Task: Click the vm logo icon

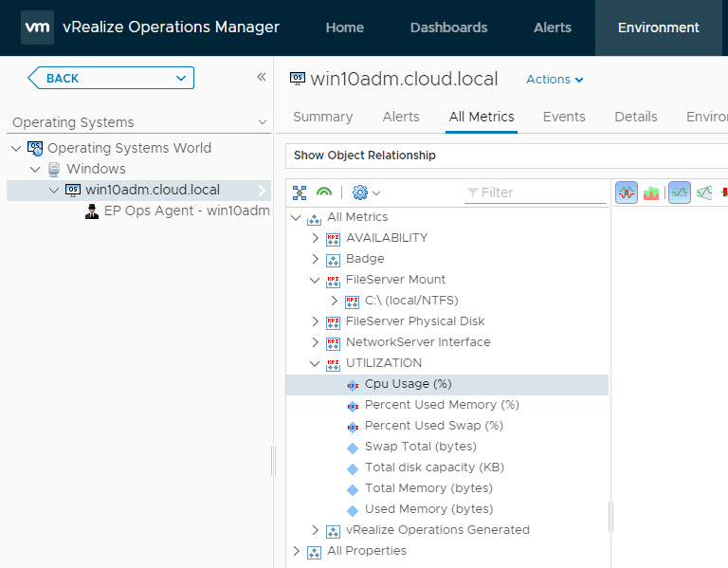Action: [37, 27]
